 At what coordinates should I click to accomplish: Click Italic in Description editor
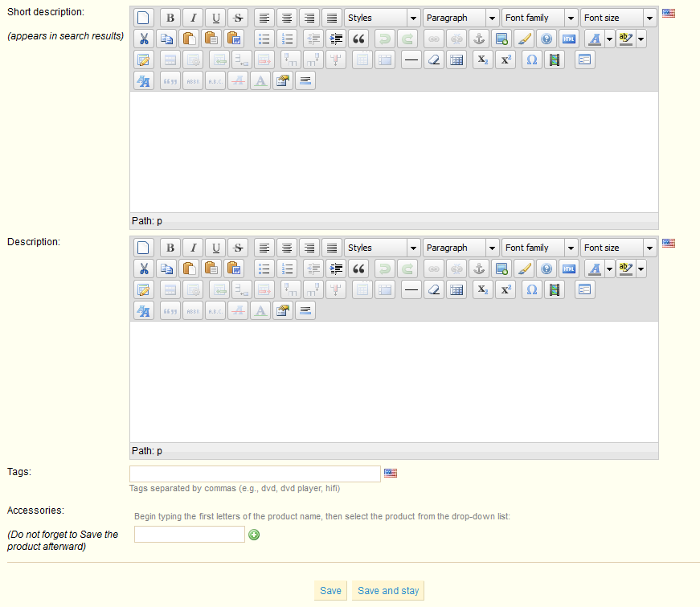click(194, 248)
